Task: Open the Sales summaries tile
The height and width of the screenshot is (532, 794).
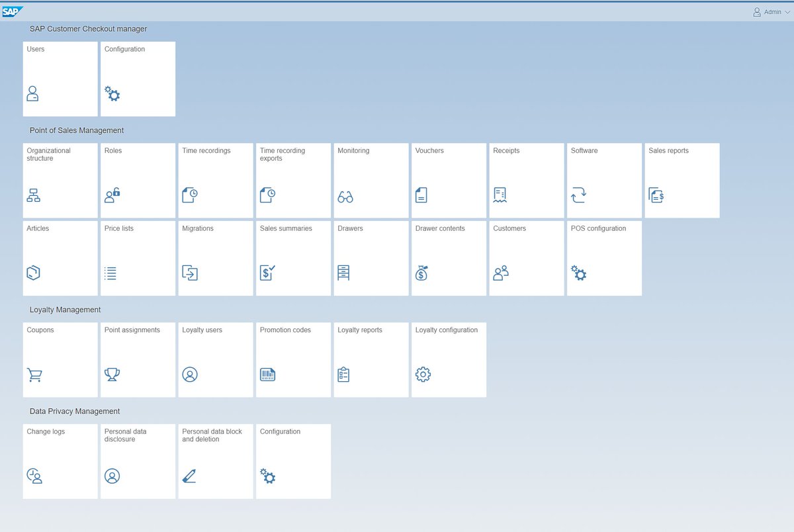Action: pyautogui.click(x=294, y=259)
